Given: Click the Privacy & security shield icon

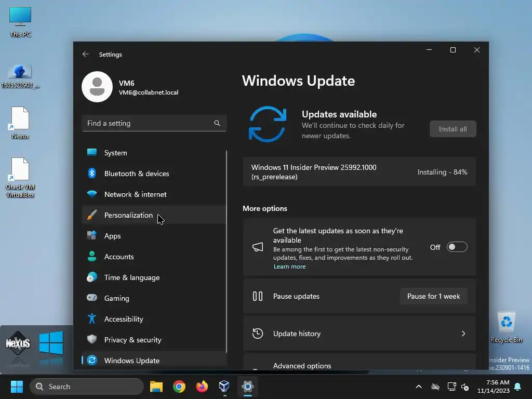Looking at the screenshot, I should tap(92, 339).
